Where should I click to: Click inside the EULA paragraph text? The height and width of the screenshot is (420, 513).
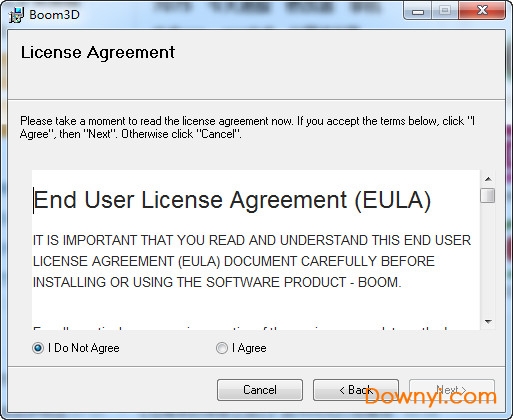pyautogui.click(x=252, y=261)
